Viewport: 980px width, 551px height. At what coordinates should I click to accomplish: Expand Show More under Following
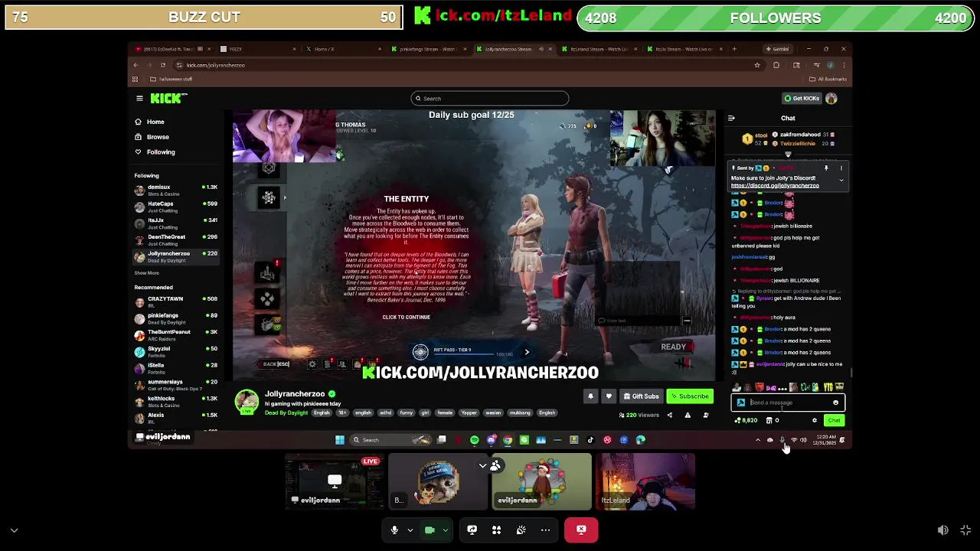pos(146,272)
